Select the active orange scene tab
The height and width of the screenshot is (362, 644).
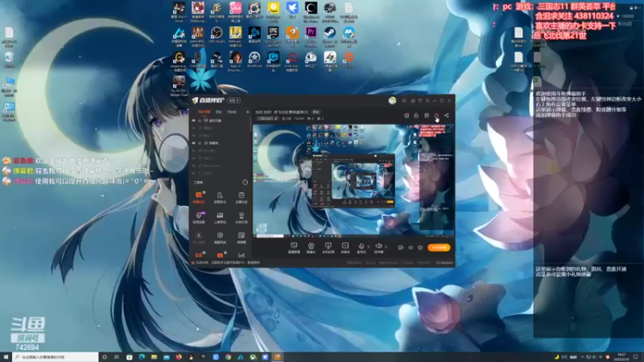(204, 112)
